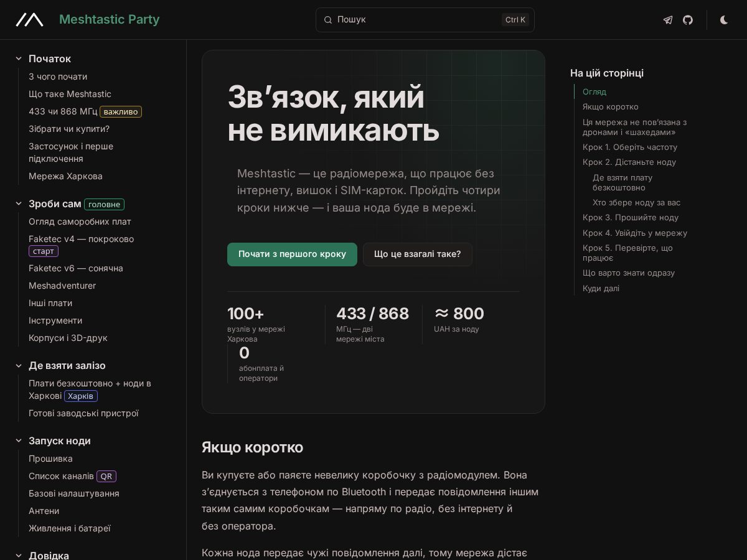
Task: Jump to Ця мережа не пов'язана з дронами
Action: point(634,127)
